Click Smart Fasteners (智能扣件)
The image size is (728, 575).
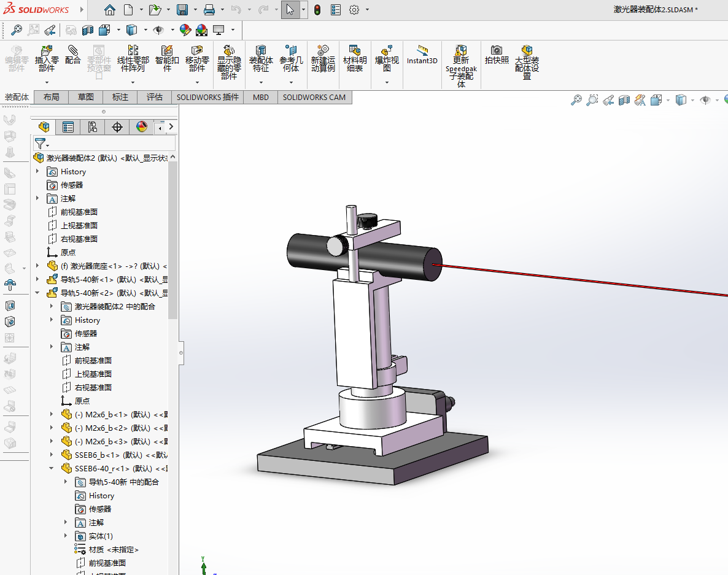point(167,58)
